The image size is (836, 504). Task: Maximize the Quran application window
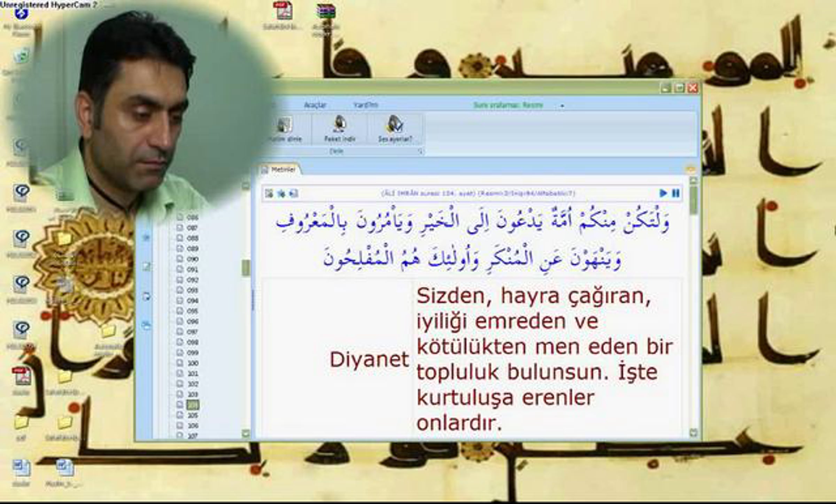coord(679,88)
